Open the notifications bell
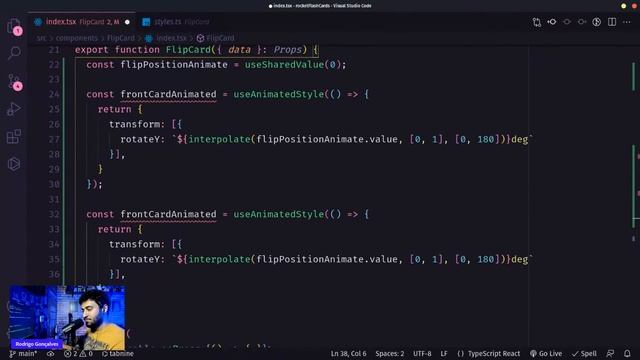The height and width of the screenshot is (360, 640). pos(627,354)
